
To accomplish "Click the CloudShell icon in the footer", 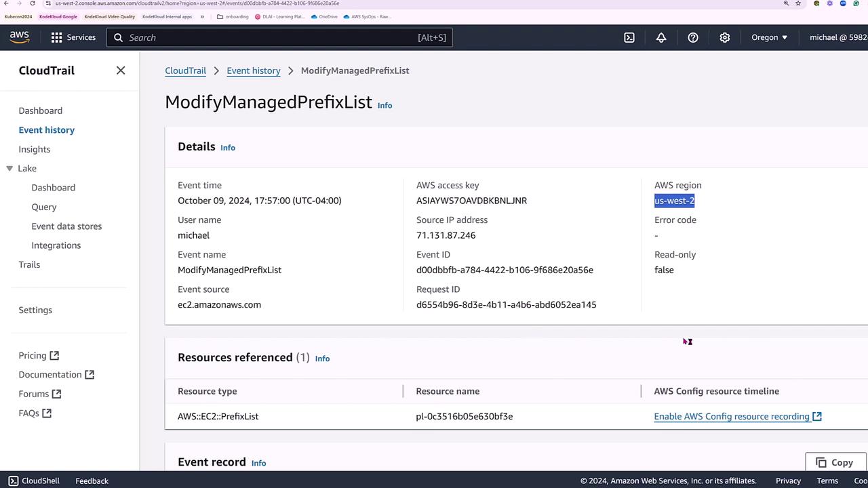I will click(13, 481).
